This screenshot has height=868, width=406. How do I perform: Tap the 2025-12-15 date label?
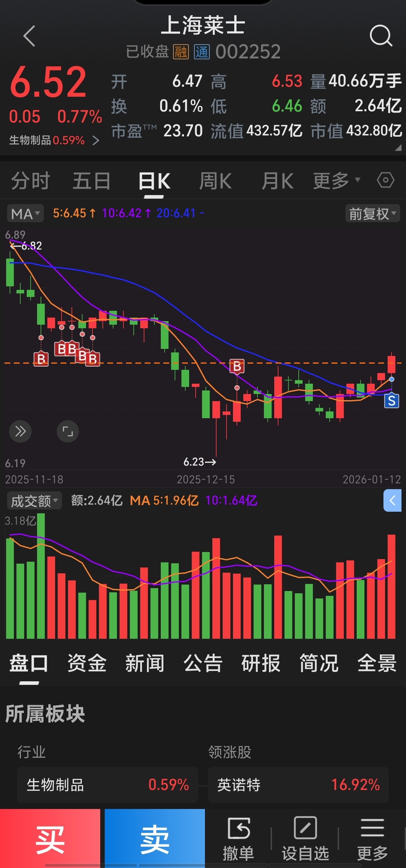206,479
